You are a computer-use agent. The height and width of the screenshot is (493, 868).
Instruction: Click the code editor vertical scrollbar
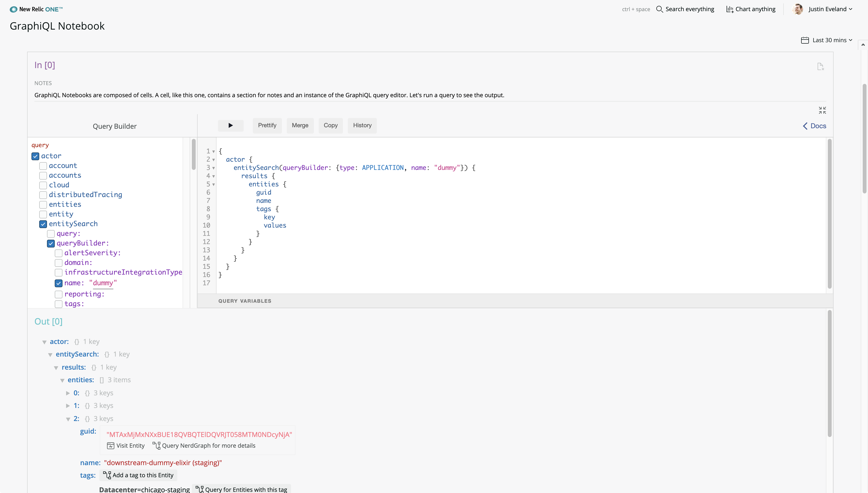click(829, 214)
